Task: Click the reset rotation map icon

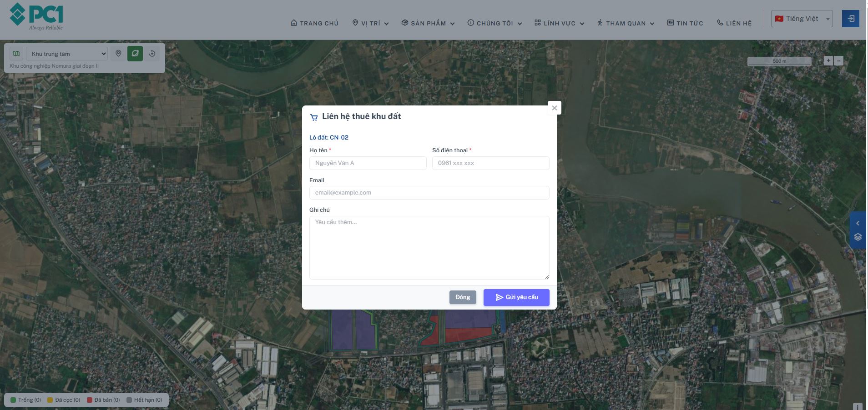Action: (x=152, y=54)
